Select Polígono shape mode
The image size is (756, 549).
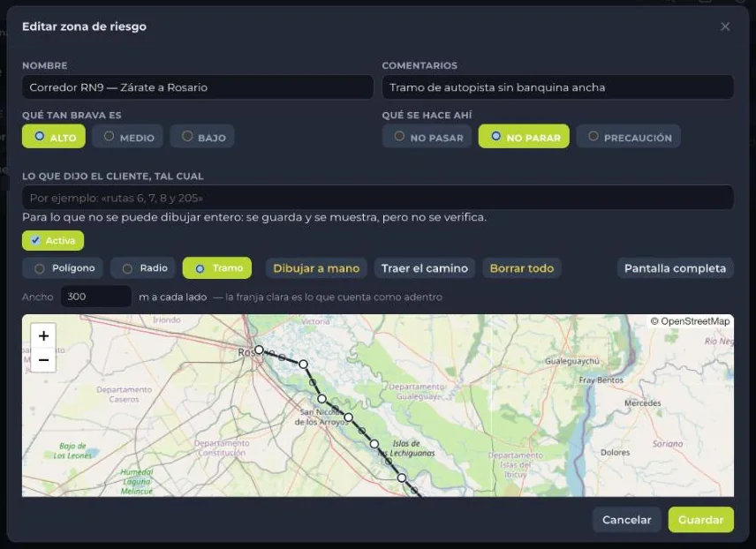coord(63,268)
